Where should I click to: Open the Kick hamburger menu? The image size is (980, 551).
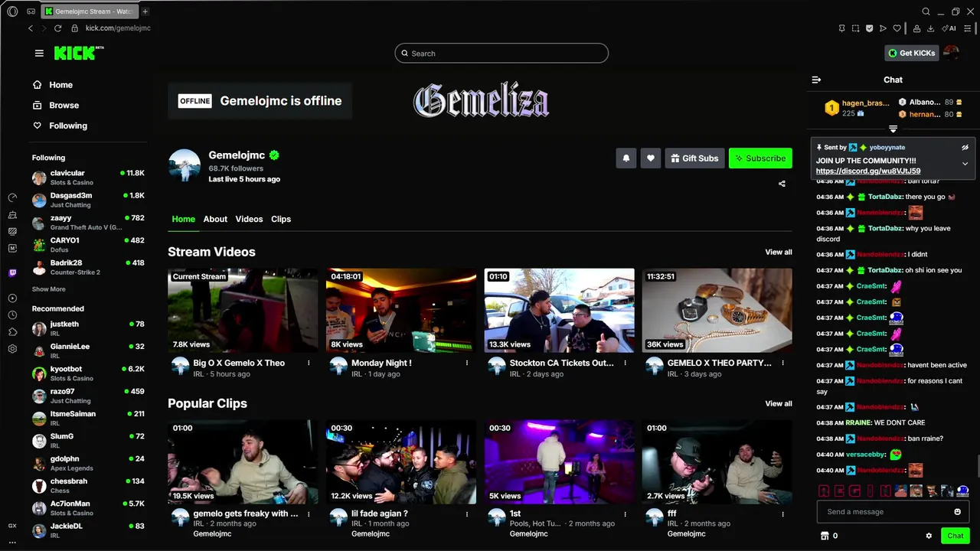[39, 53]
